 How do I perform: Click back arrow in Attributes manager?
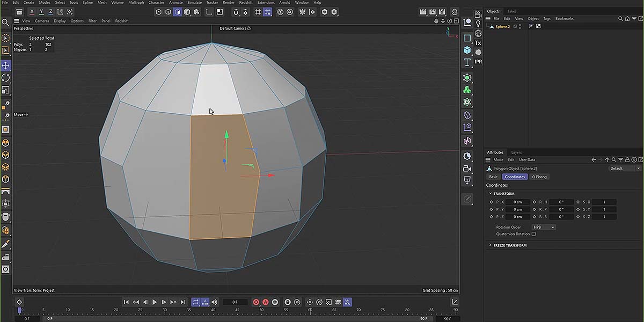(x=594, y=159)
